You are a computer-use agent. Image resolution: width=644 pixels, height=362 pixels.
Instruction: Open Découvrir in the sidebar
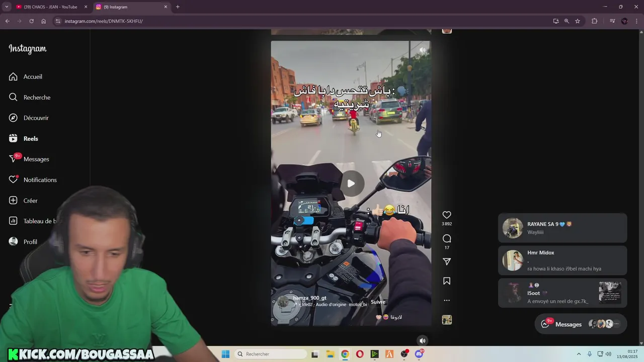36,118
